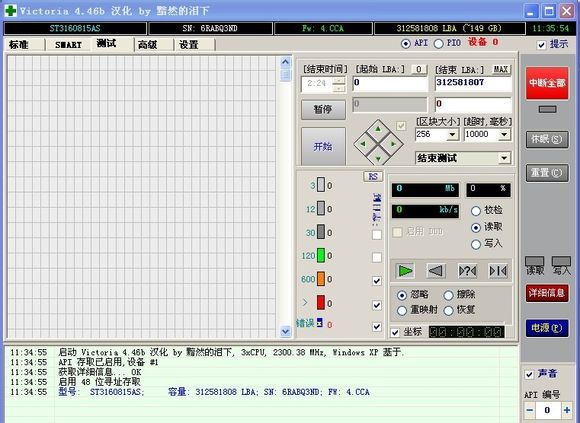Click the red over-600ms block color swatch
580x423 pixels.
321,302
